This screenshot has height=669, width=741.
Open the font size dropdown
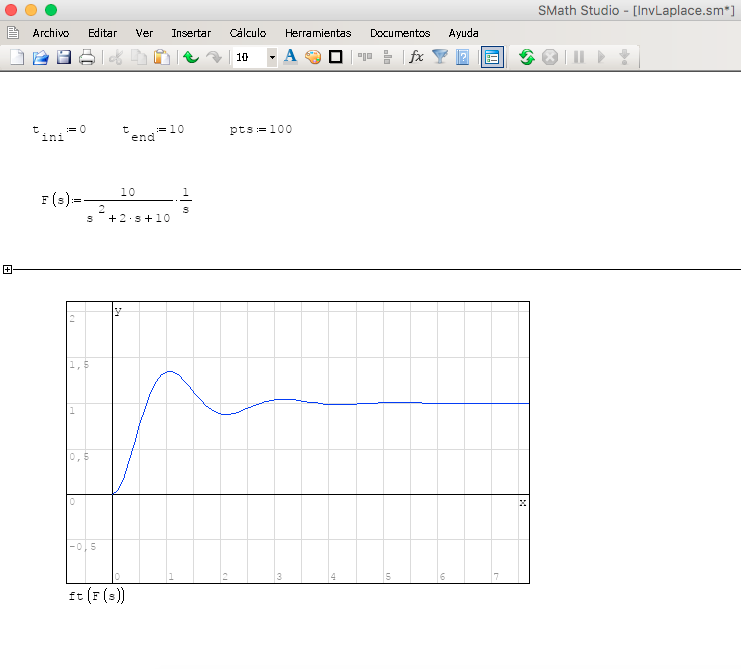(271, 57)
